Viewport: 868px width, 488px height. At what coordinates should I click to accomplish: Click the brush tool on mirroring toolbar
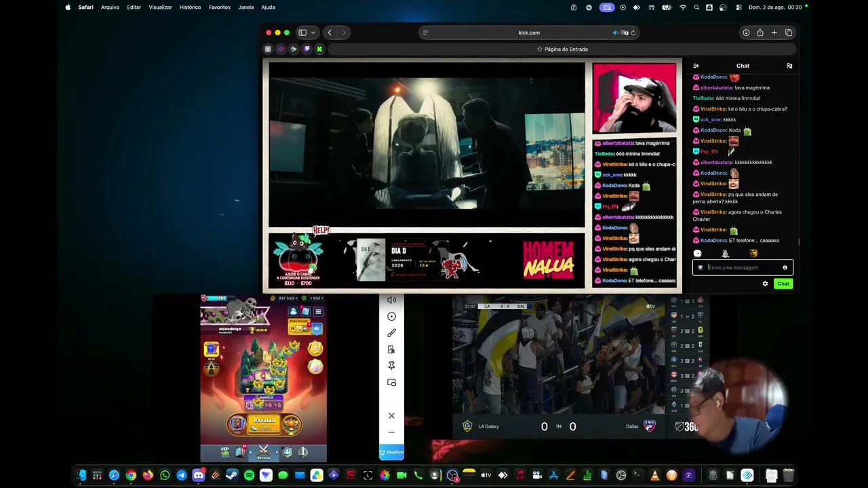pyautogui.click(x=391, y=333)
